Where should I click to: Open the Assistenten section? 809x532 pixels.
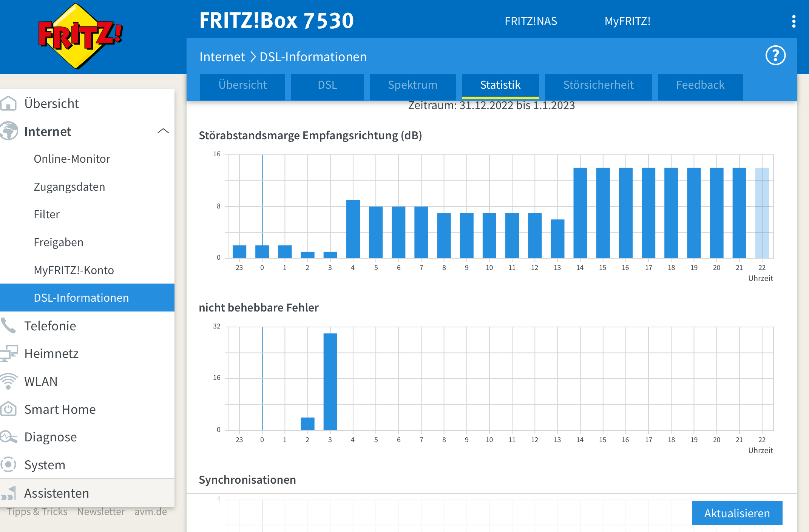point(57,493)
